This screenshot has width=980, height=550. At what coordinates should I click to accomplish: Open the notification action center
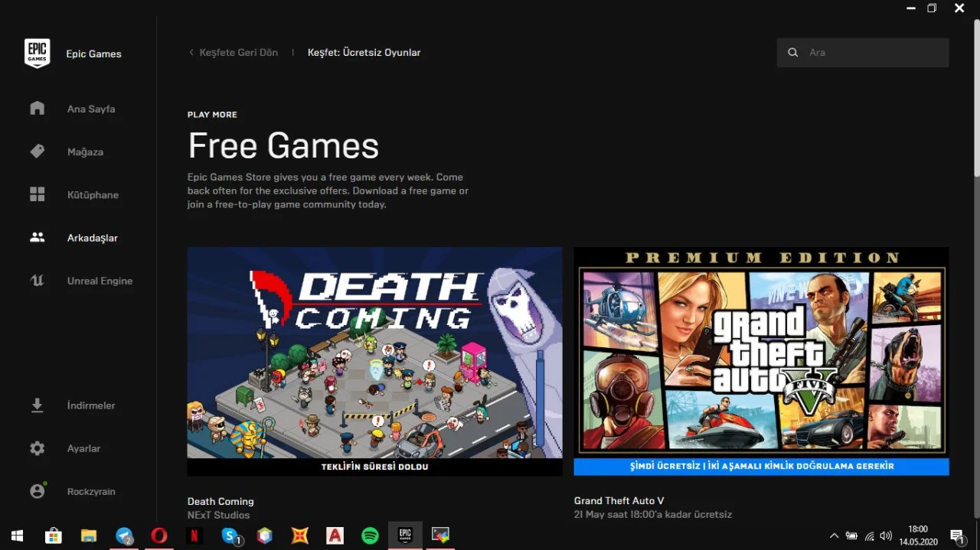click(x=957, y=535)
